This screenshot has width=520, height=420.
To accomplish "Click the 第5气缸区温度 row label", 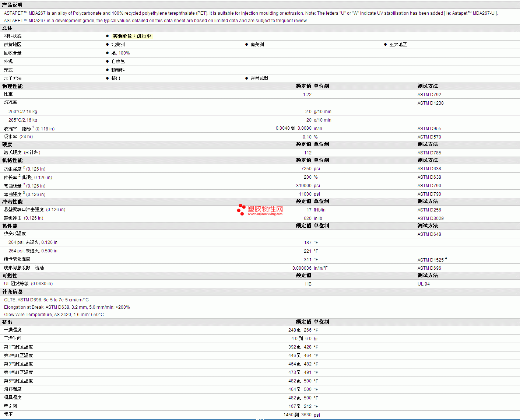I will (18, 381).
